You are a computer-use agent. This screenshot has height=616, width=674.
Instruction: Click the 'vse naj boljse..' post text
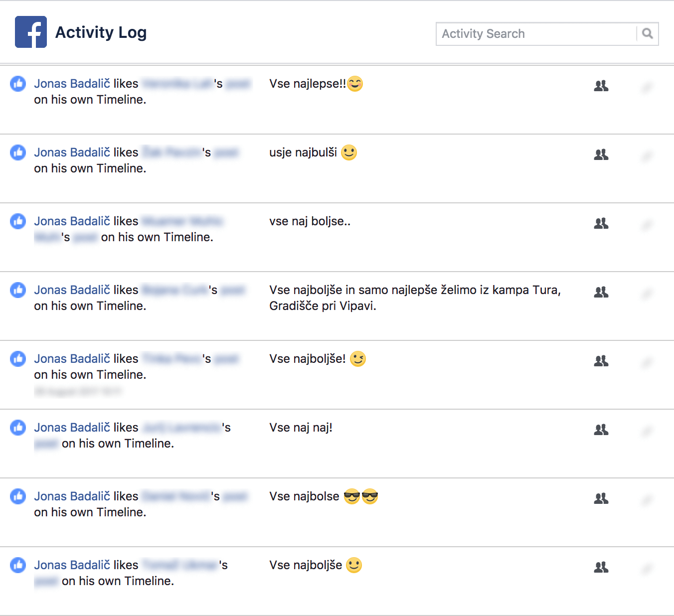tap(310, 221)
